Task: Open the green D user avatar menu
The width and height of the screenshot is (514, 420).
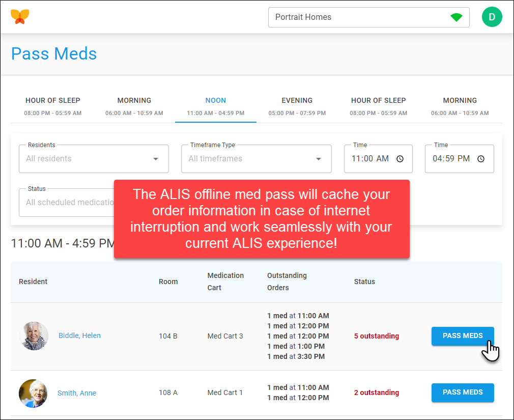Action: click(492, 17)
